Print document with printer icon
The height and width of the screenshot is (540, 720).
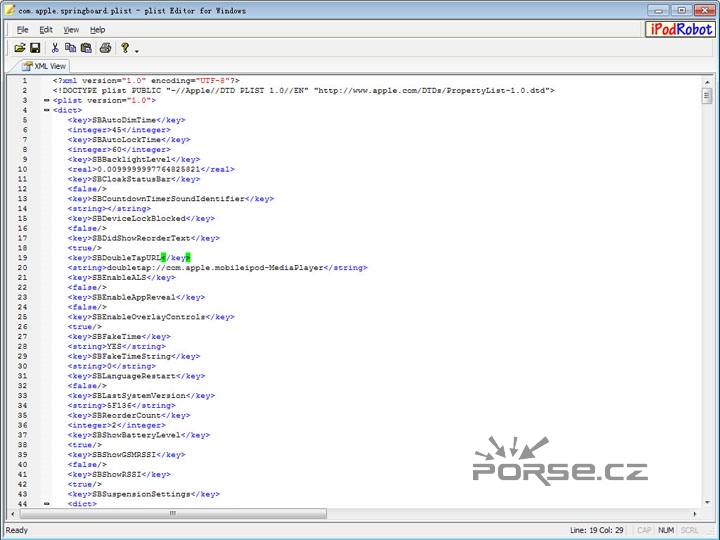pyautogui.click(x=106, y=48)
